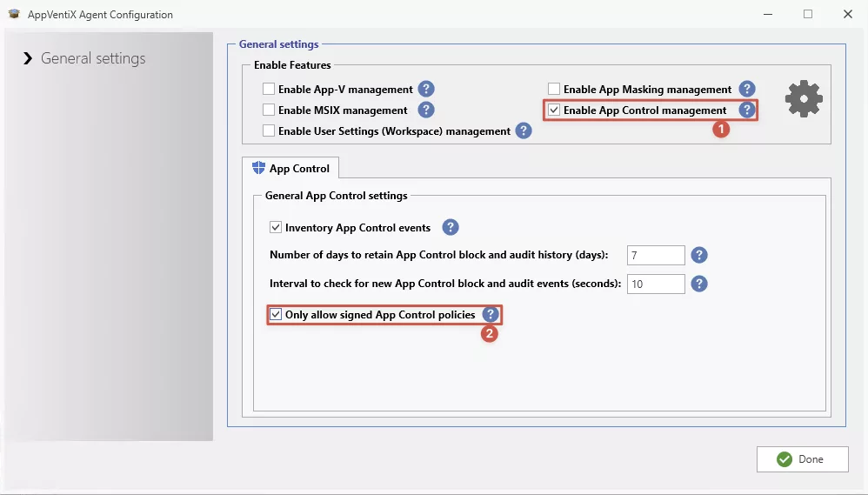Image resolution: width=868 pixels, height=495 pixels.
Task: Enable App-V management checkbox
Action: (x=269, y=89)
